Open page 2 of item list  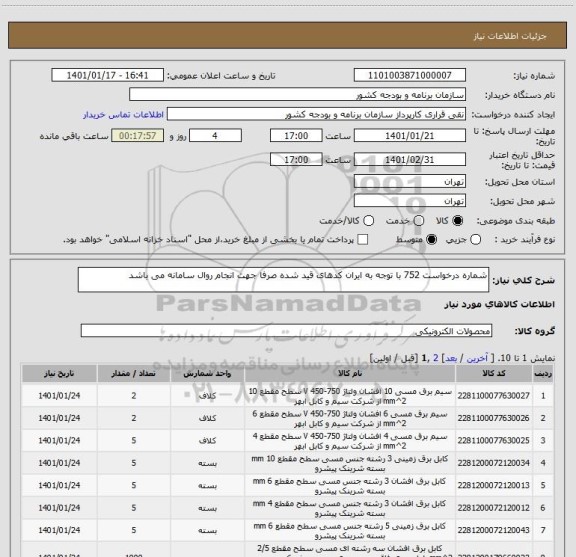pos(436,358)
